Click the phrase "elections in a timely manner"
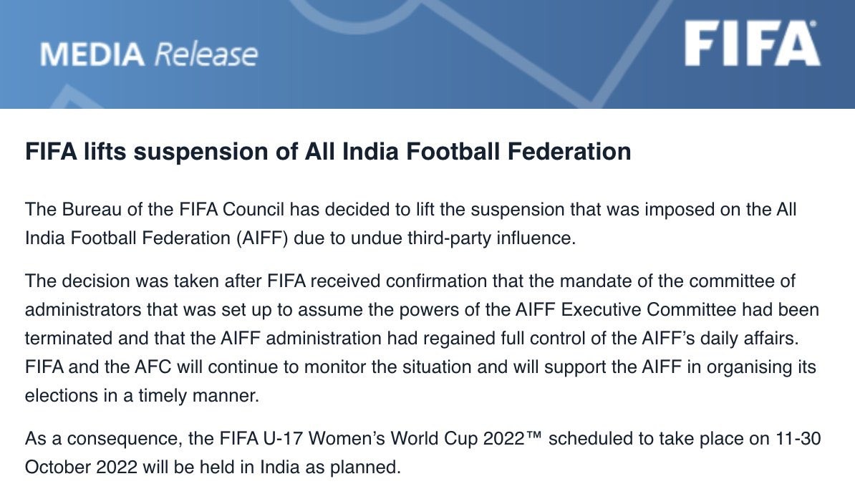 [x=142, y=396]
